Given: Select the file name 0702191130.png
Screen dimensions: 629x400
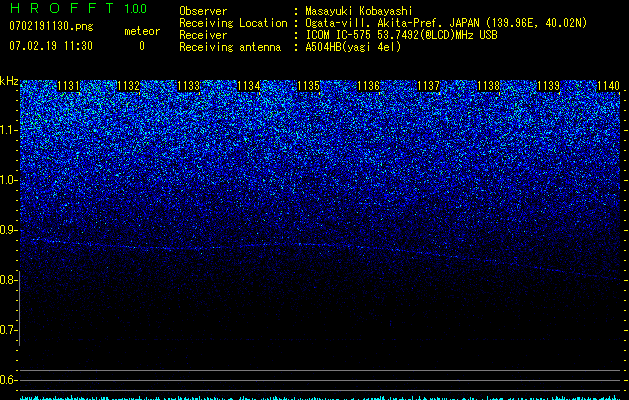Looking at the screenshot, I should pyautogui.click(x=51, y=27).
